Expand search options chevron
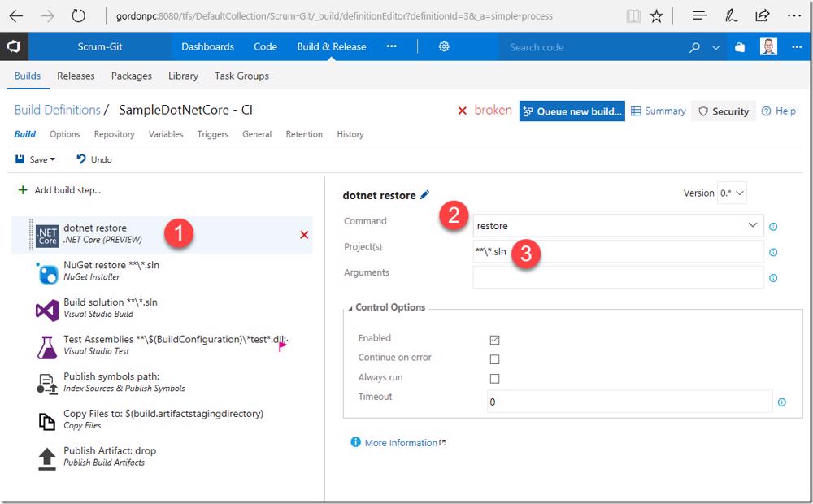 [x=715, y=48]
